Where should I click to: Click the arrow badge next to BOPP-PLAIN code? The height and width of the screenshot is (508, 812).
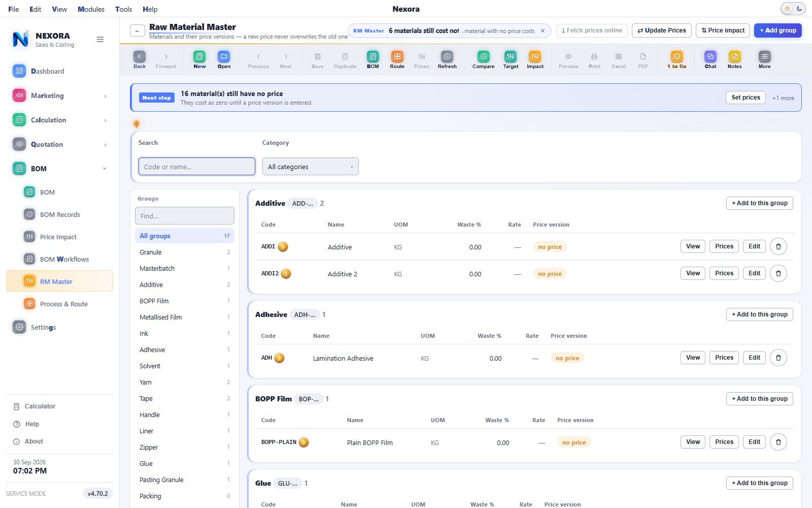[x=304, y=442]
